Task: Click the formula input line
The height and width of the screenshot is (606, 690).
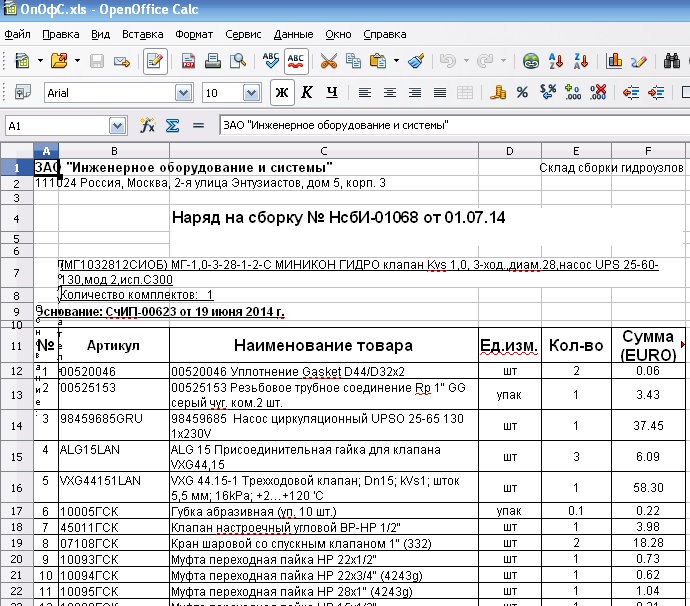Action: point(455,125)
